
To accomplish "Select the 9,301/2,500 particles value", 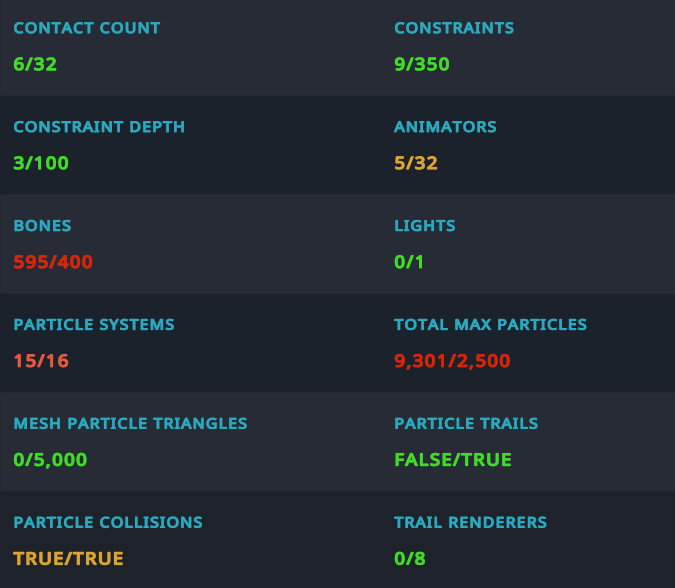I will [452, 361].
